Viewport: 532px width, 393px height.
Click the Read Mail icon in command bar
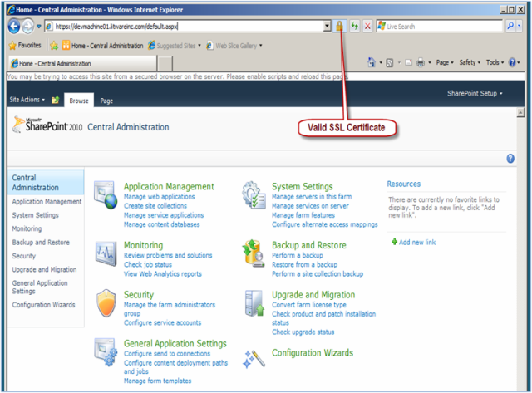[x=409, y=63]
